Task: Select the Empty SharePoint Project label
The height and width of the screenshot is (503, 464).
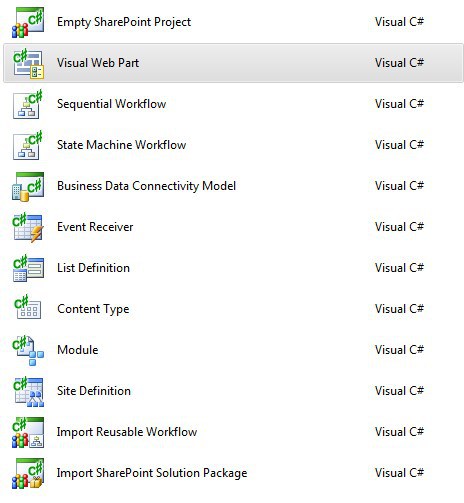Action: click(x=124, y=22)
